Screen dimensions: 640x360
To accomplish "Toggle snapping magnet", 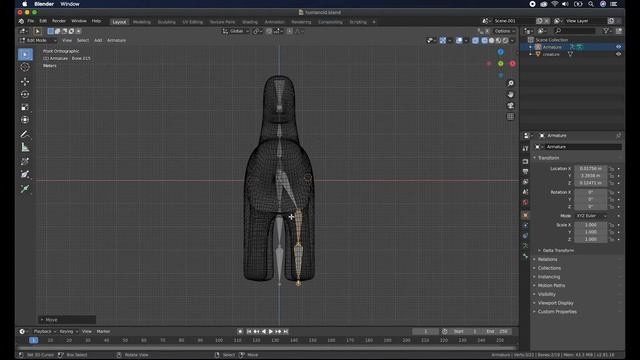I will pos(269,31).
